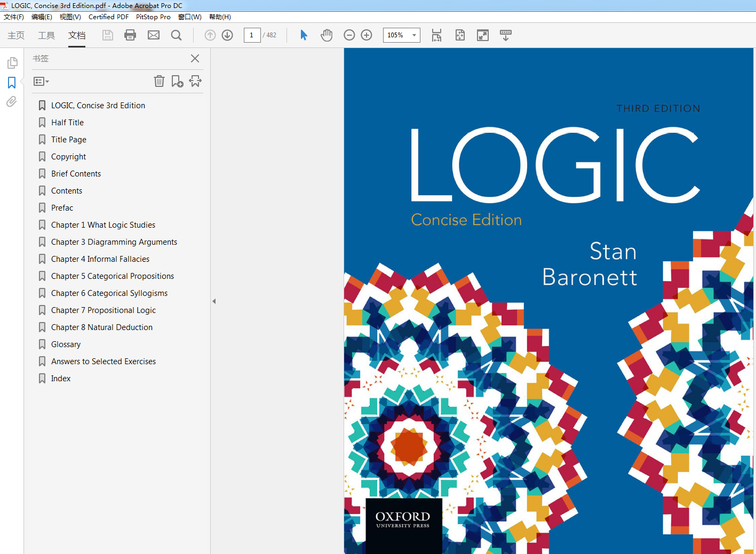The image size is (756, 554).
Task: Jump to the Glossary bookmark
Action: (x=66, y=344)
